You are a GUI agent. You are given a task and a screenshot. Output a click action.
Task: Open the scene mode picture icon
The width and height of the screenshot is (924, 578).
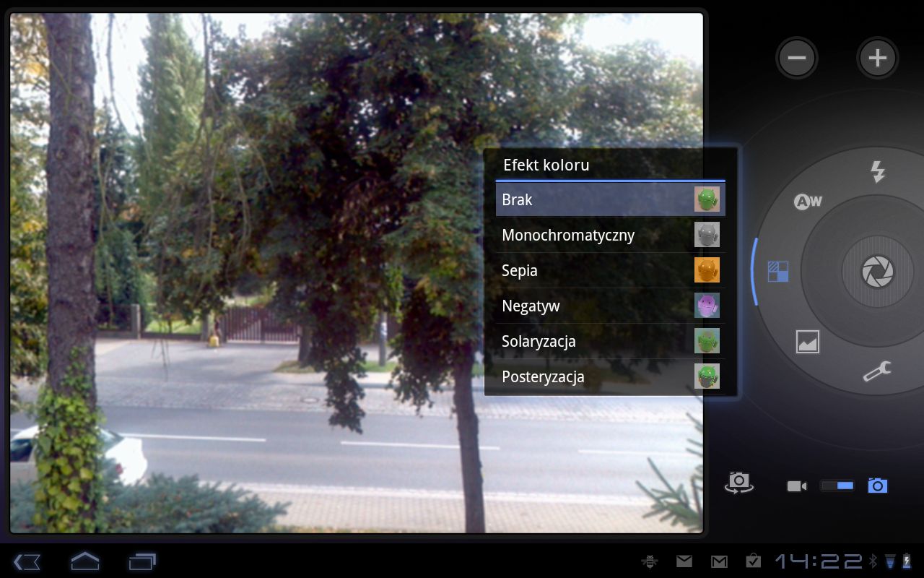[807, 341]
